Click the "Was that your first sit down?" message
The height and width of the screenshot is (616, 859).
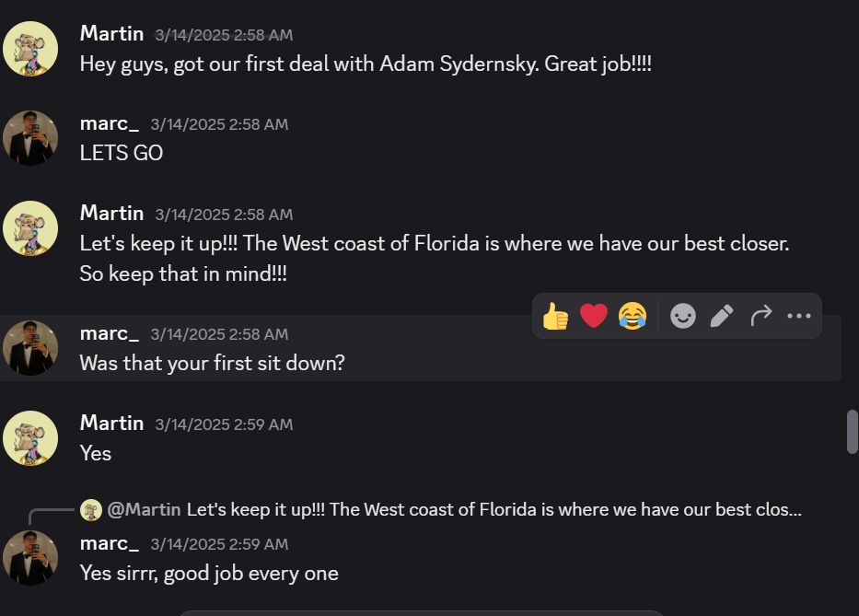[x=212, y=363]
